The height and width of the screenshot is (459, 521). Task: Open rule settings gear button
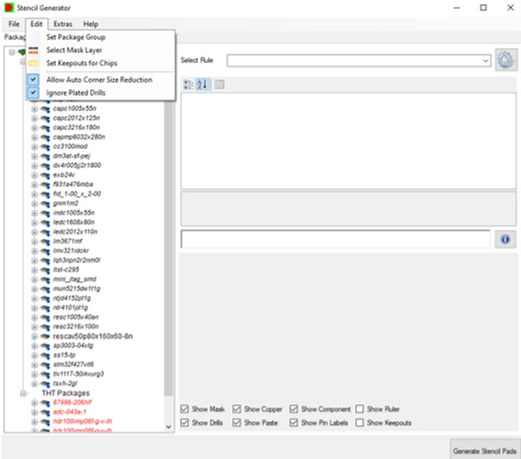pyautogui.click(x=506, y=60)
